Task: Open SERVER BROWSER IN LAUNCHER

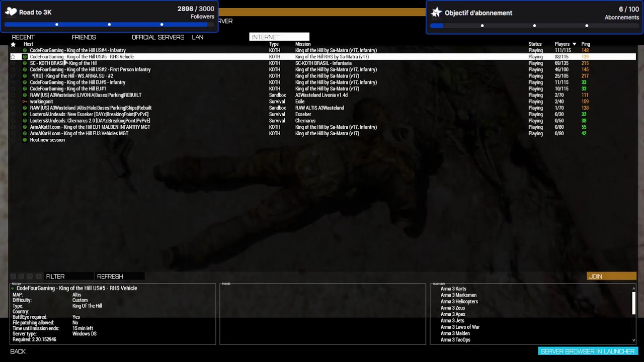Action: 588,351
